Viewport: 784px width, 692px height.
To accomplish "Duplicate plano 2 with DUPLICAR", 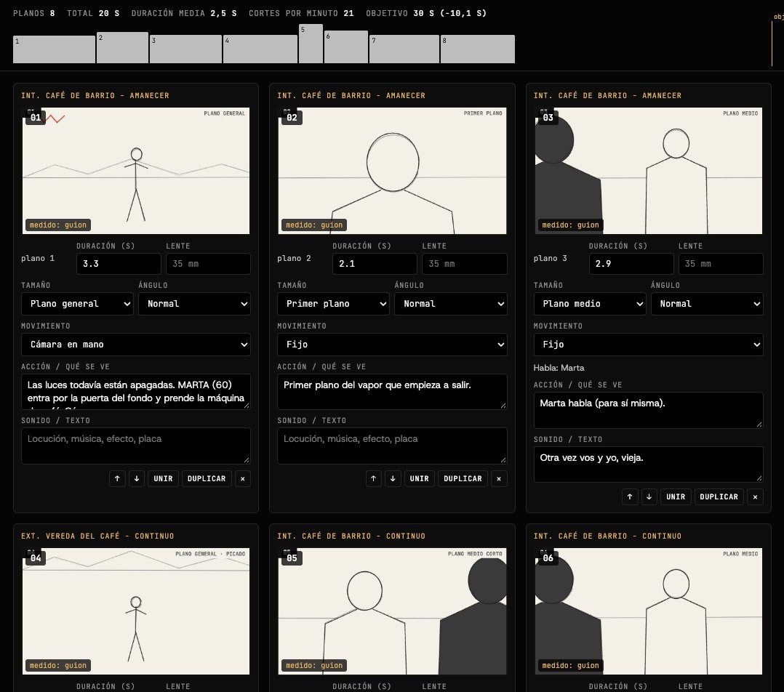I will (463, 478).
